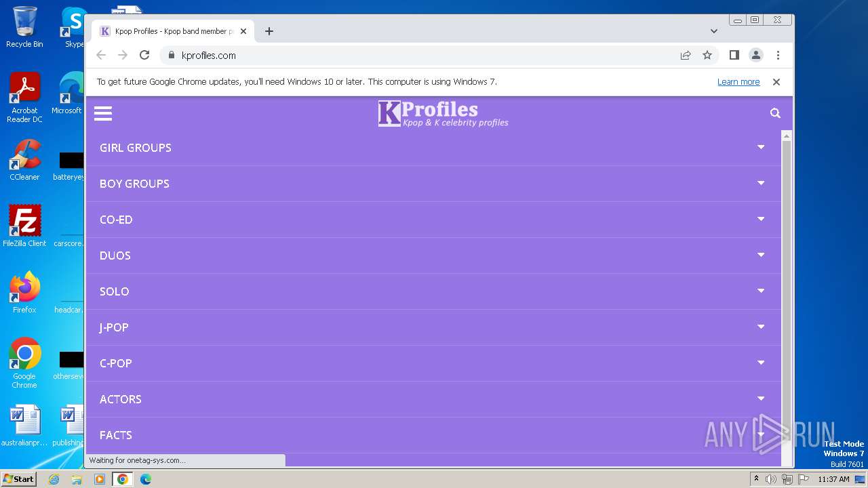The image size is (868, 488).
Task: Open the volume tray icon
Action: [771, 479]
